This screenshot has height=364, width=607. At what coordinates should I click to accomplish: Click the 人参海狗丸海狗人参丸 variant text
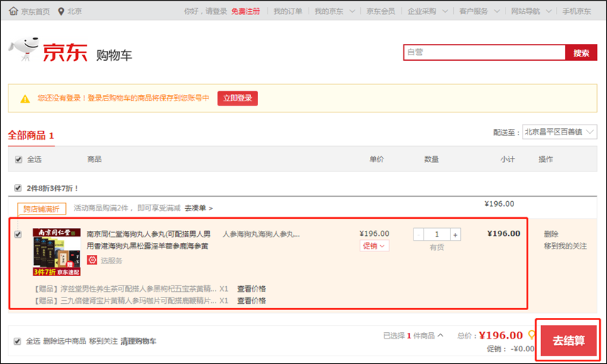(x=261, y=234)
